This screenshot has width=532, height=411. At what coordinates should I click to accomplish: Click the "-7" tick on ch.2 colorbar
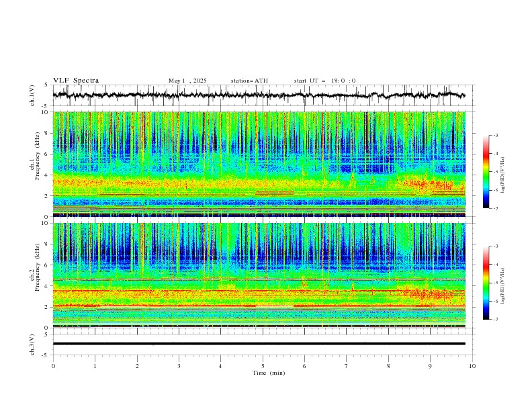495,320
